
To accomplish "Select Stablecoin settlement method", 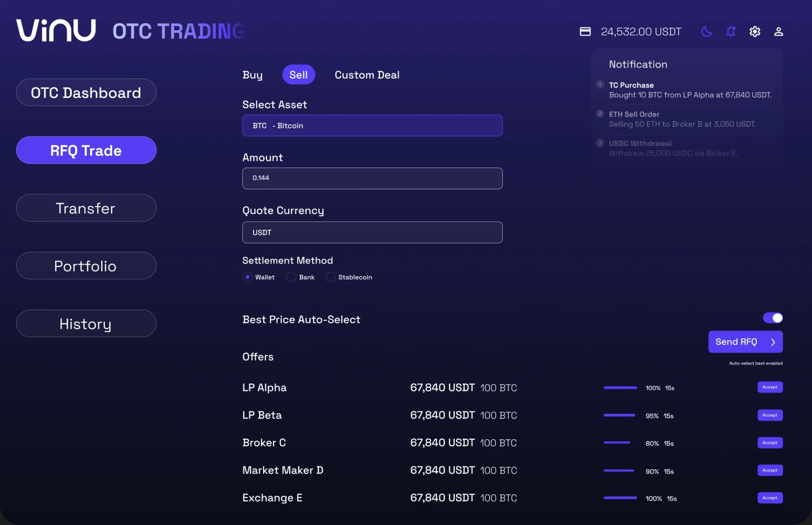I will click(330, 277).
